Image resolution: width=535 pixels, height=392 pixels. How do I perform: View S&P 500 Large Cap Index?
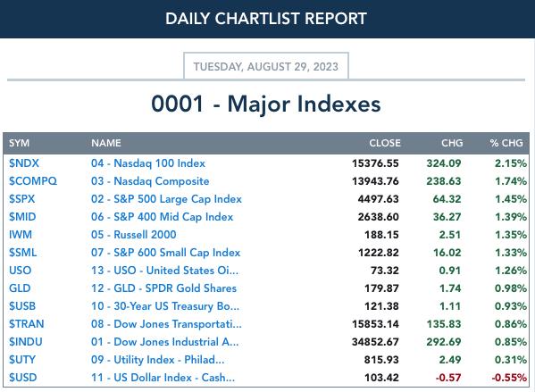[166, 199]
